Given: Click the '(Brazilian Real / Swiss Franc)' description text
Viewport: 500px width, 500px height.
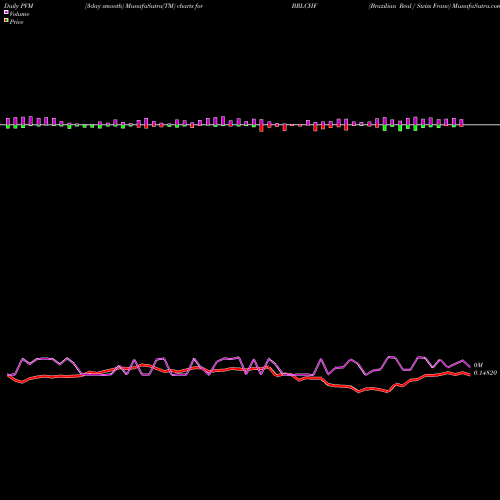Looking at the screenshot, I should click(x=410, y=6).
